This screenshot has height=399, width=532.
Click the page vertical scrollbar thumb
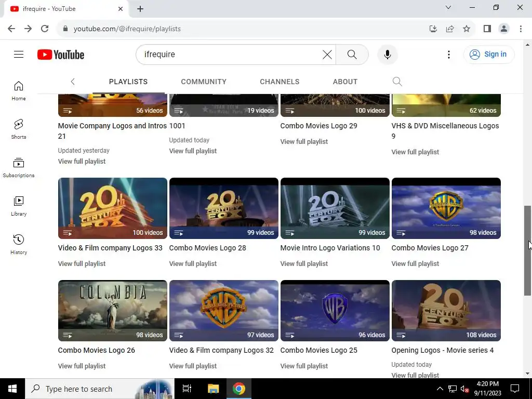click(x=528, y=250)
